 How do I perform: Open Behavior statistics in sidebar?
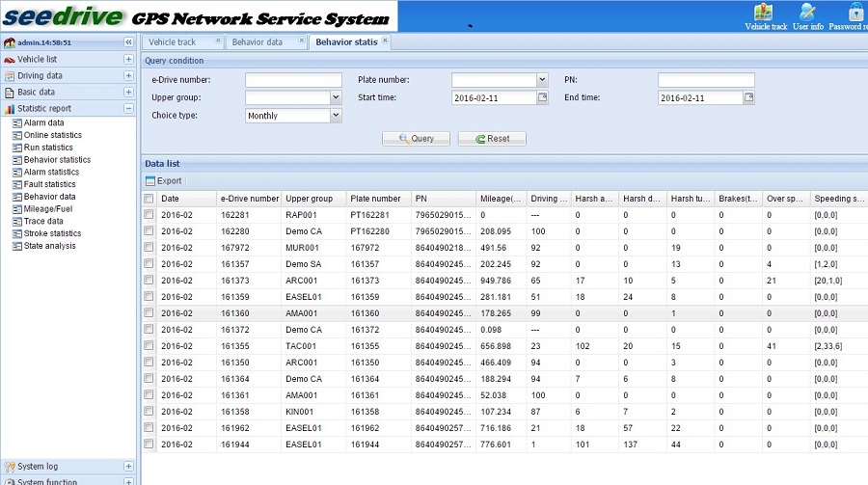point(57,159)
